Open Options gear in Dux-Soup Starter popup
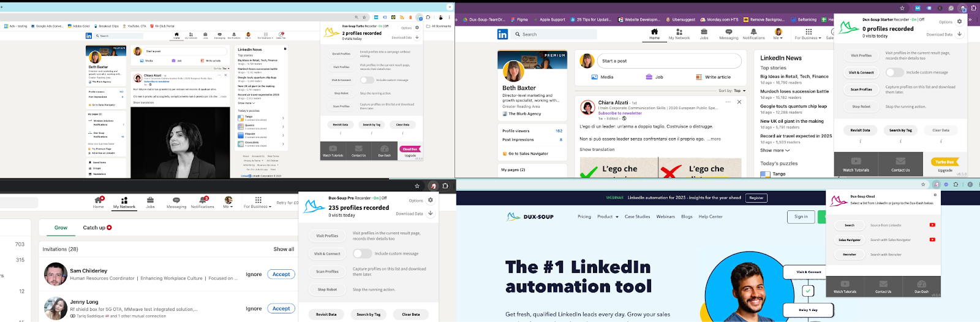This screenshot has width=980, height=322. point(960,21)
